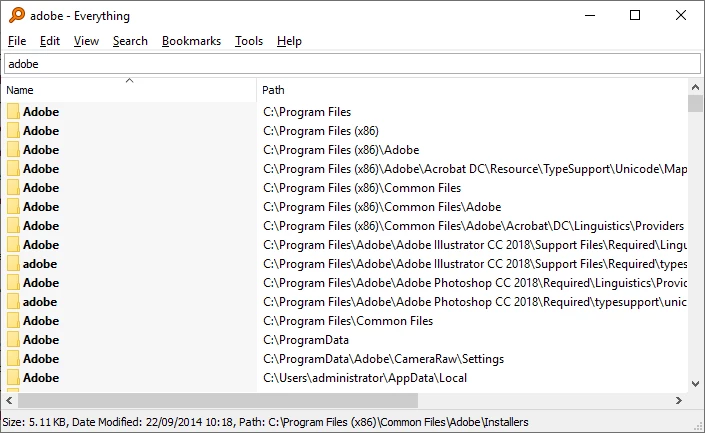Viewport: 705px width, 433px height.
Task: Click the search box containing 'adobe'
Action: click(x=352, y=64)
